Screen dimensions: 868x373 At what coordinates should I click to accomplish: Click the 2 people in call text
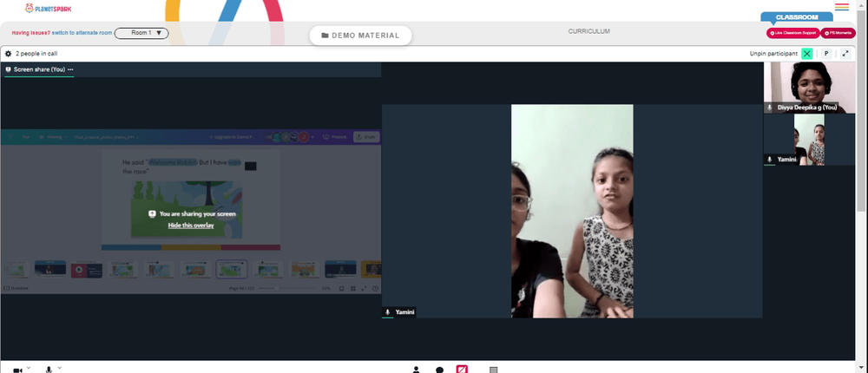[36, 54]
